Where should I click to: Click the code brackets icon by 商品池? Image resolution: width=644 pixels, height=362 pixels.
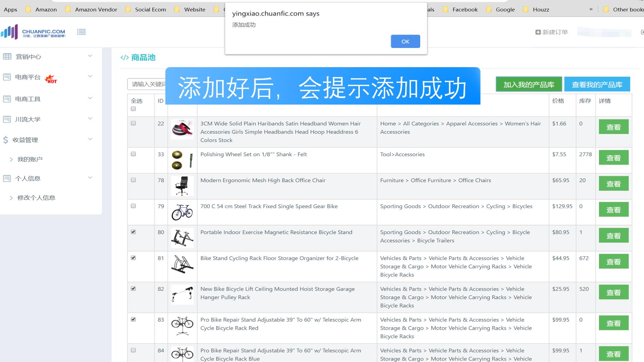[125, 57]
